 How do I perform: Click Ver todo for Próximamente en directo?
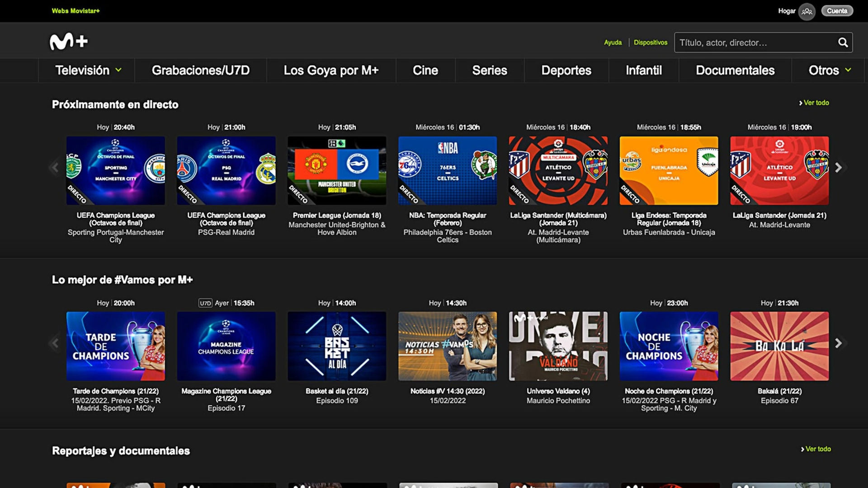tap(814, 103)
